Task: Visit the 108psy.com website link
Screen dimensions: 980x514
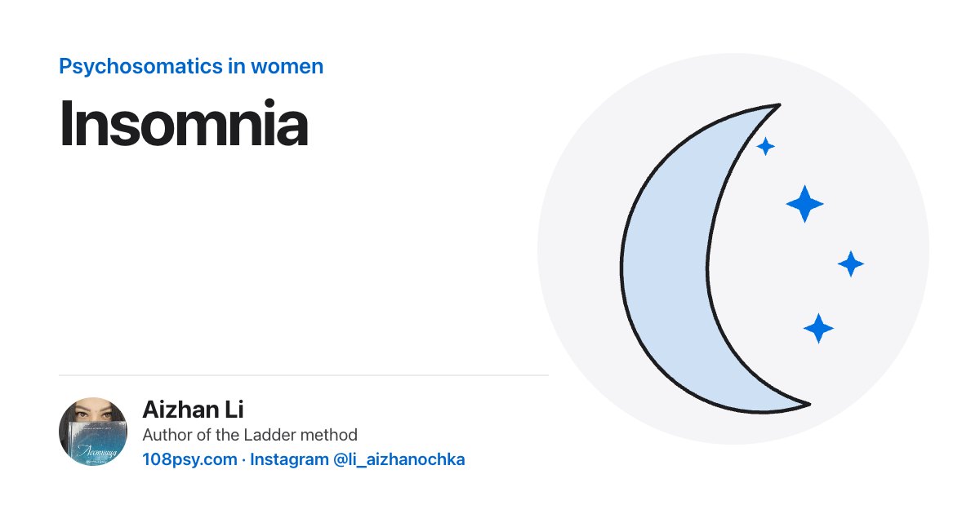Action: tap(189, 459)
